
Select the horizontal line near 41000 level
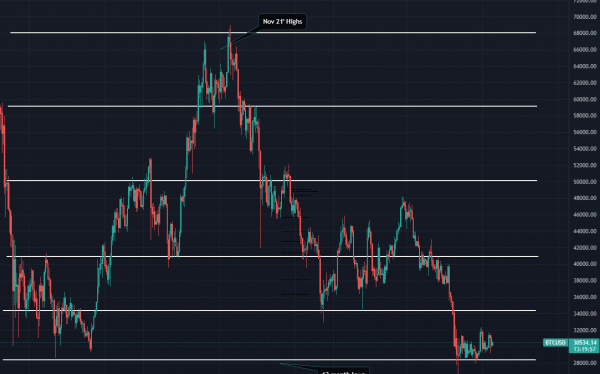(272, 256)
